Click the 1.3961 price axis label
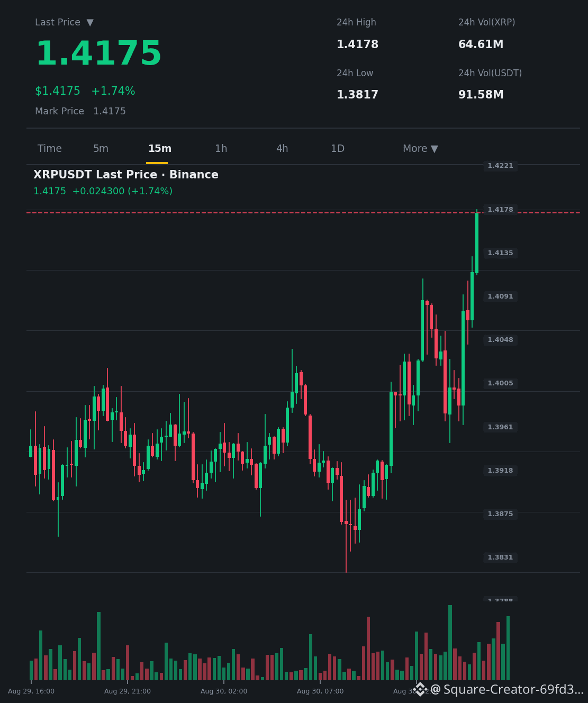588x703 pixels. point(500,427)
